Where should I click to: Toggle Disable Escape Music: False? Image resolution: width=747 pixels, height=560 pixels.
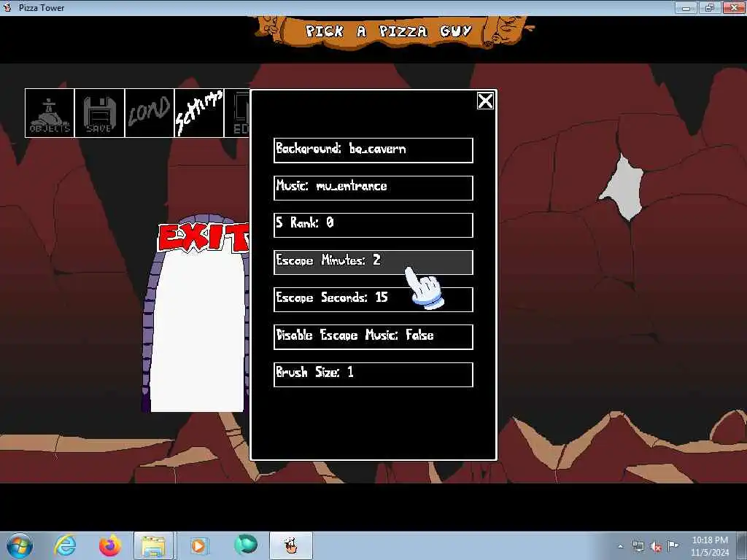(x=373, y=337)
